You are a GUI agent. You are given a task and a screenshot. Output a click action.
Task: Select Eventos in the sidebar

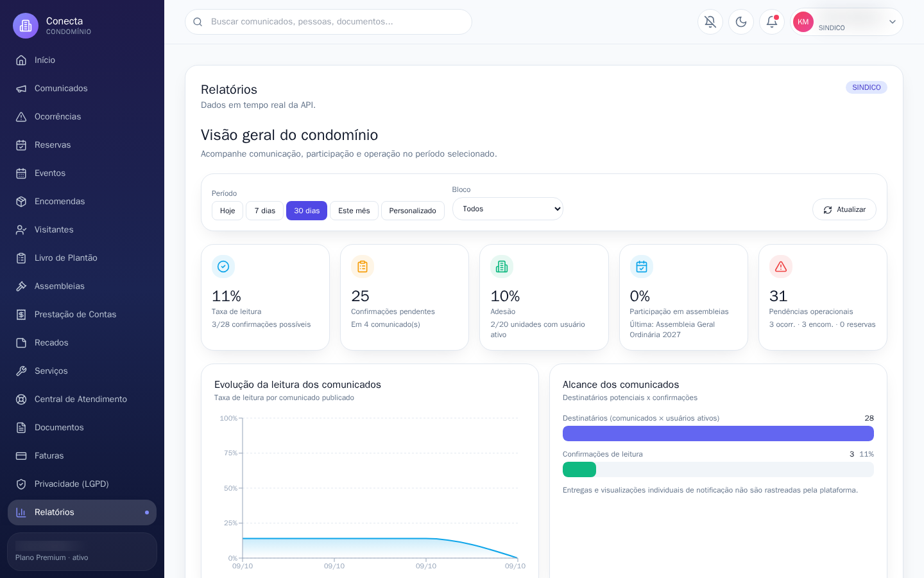tap(82, 173)
